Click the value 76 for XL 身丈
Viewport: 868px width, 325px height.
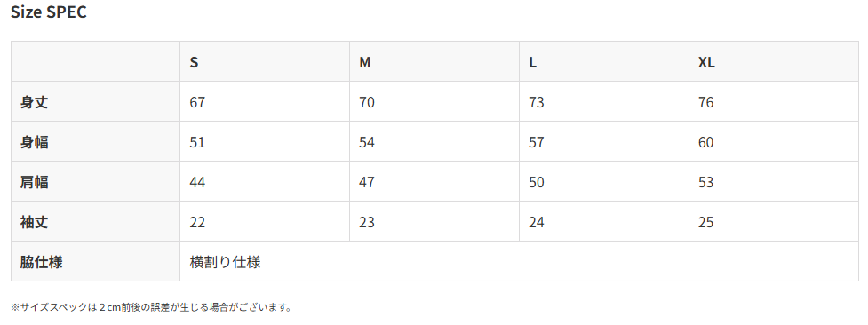tap(705, 102)
